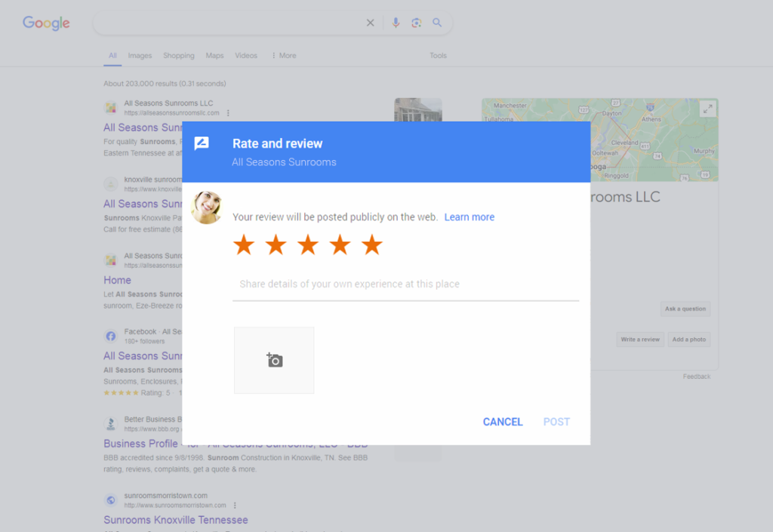This screenshot has height=532, width=773.
Task: Open the Google logo homepage
Action: [x=46, y=23]
